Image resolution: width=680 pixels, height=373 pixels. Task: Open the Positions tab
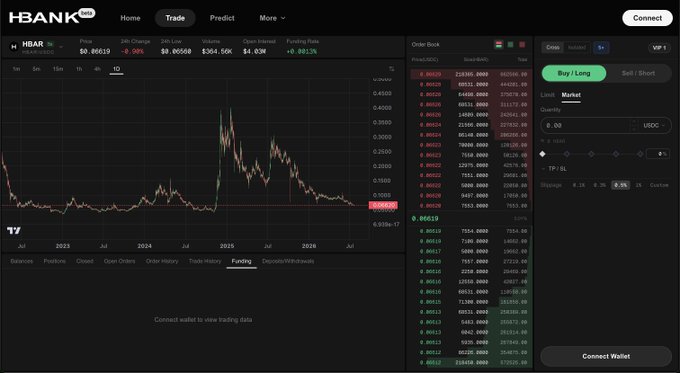[55, 261]
